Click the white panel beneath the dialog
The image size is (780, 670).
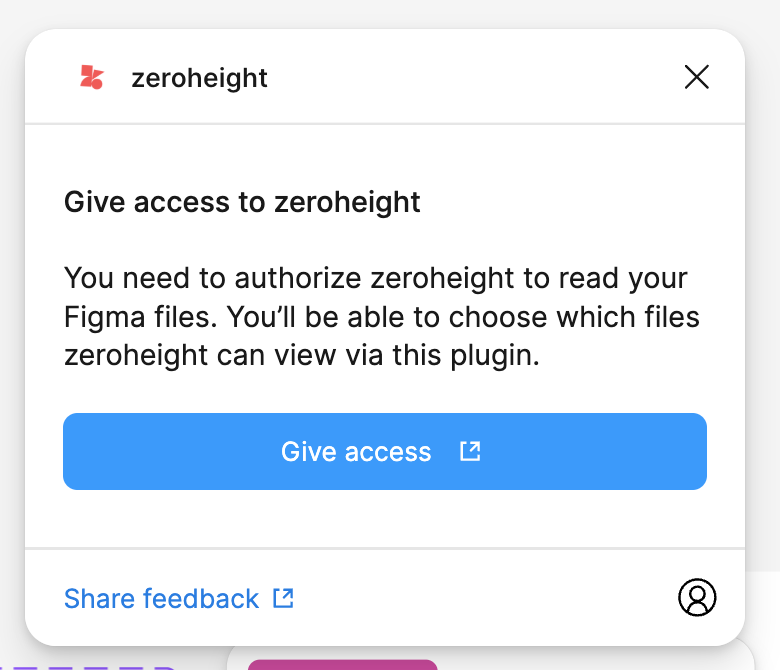tap(600, 660)
